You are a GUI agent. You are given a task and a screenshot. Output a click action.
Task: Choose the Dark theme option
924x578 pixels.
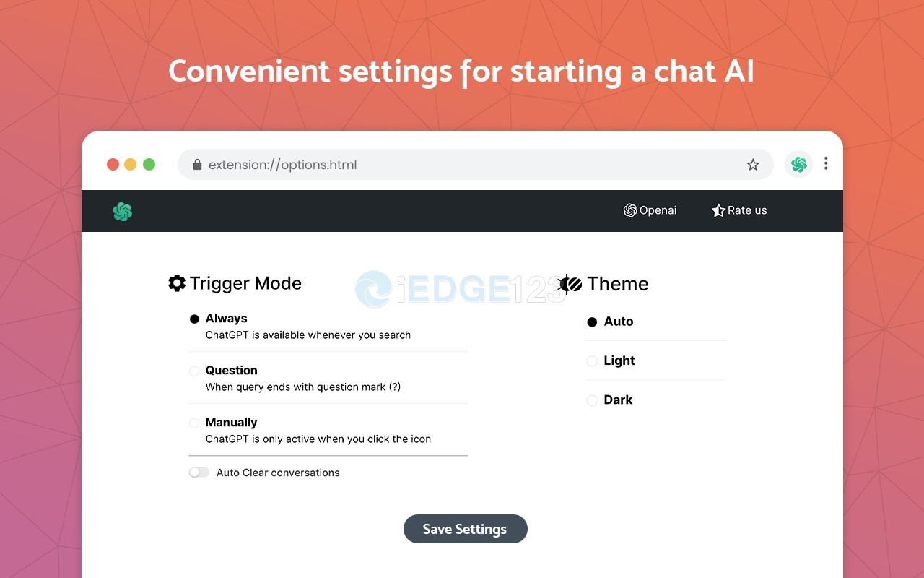[x=592, y=400]
